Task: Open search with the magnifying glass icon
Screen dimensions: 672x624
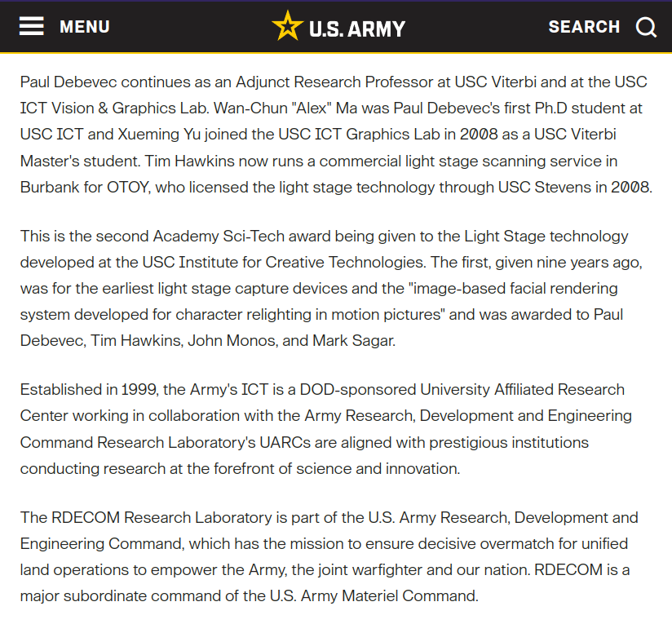Action: click(646, 28)
